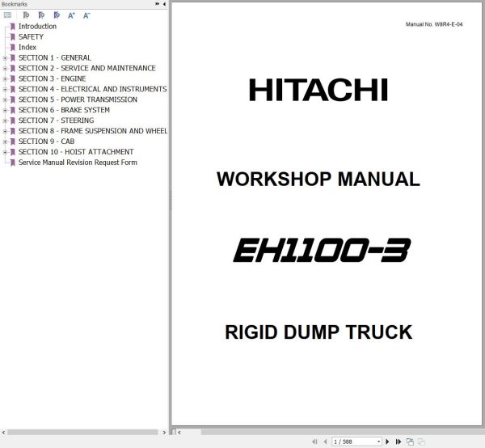Click the HITACHI title on the page
The height and width of the screenshot is (448, 485).
(318, 90)
